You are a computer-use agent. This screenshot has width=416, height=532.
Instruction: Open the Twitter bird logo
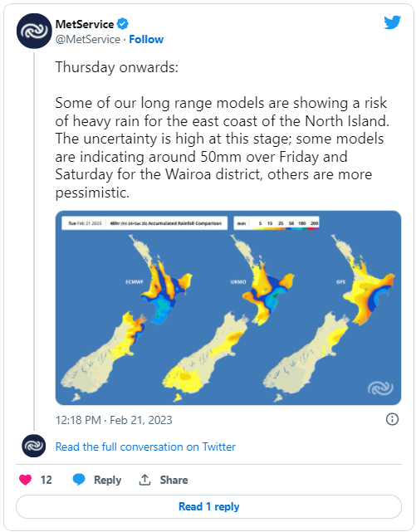coord(392,22)
